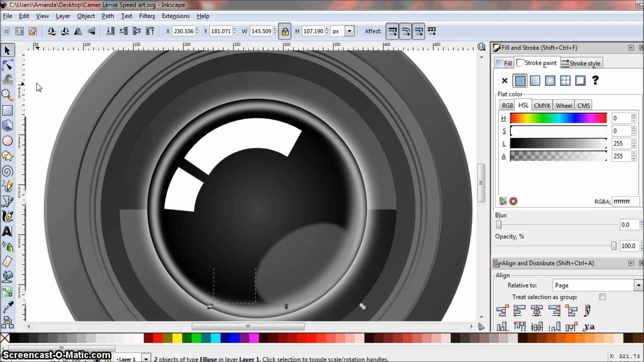
Task: Click the RGBA value input field
Action: [x=626, y=201]
